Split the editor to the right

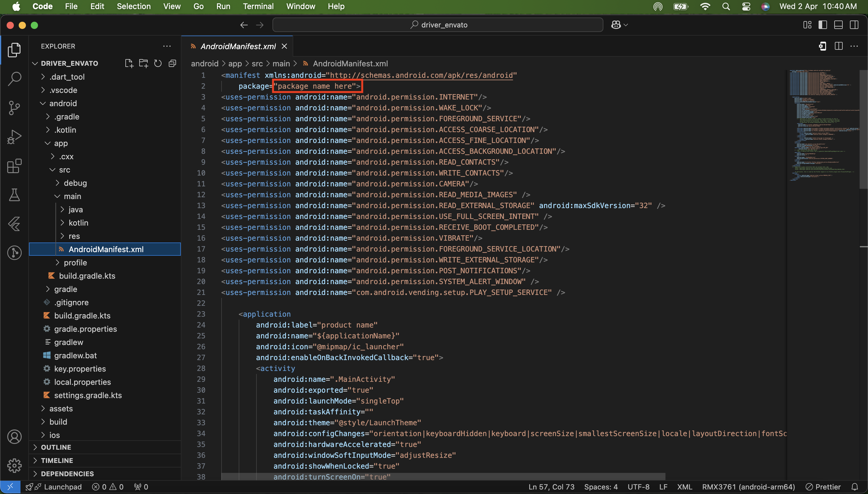coord(838,46)
